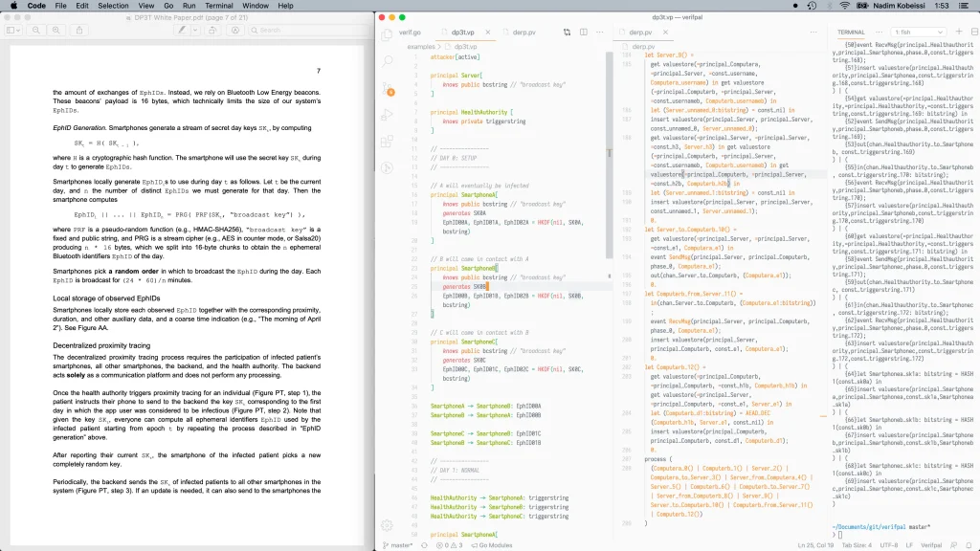Image resolution: width=980 pixels, height=551 pixels.
Task: Close the dp3t.vp tab
Action: pyautogui.click(x=487, y=32)
